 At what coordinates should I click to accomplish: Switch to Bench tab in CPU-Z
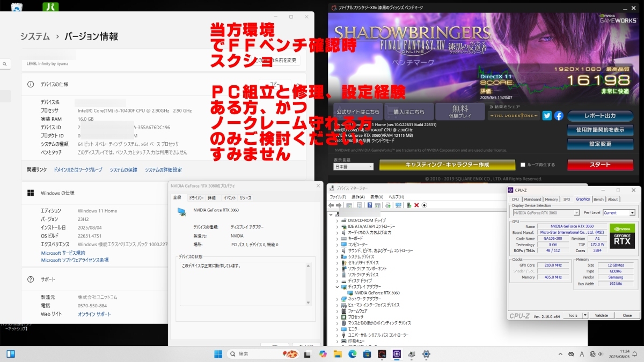click(x=598, y=200)
